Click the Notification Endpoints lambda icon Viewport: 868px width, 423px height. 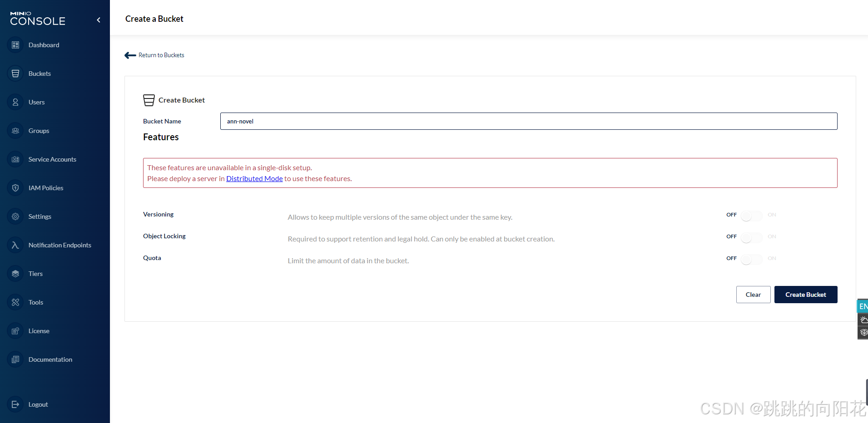pyautogui.click(x=15, y=245)
